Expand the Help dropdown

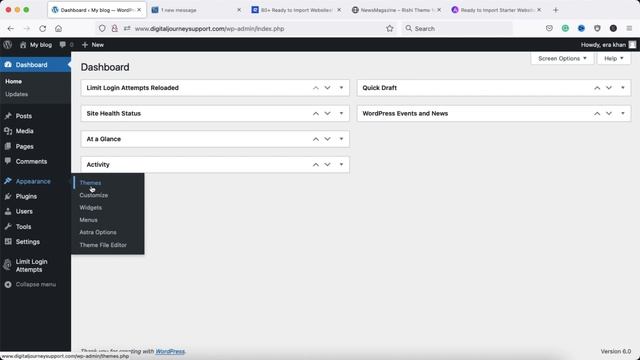613,58
